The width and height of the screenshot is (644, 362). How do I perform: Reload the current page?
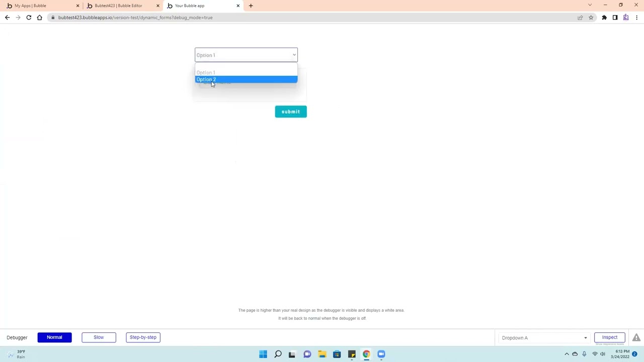click(29, 18)
